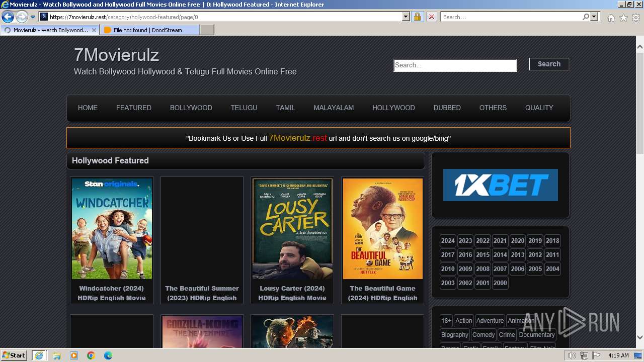Click the site Search button
This screenshot has width=644, height=362.
point(549,64)
